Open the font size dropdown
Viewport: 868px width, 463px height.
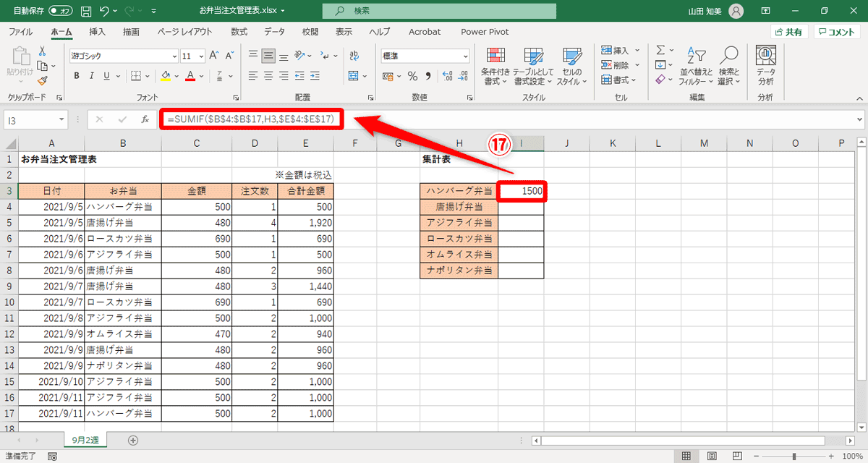pos(200,56)
